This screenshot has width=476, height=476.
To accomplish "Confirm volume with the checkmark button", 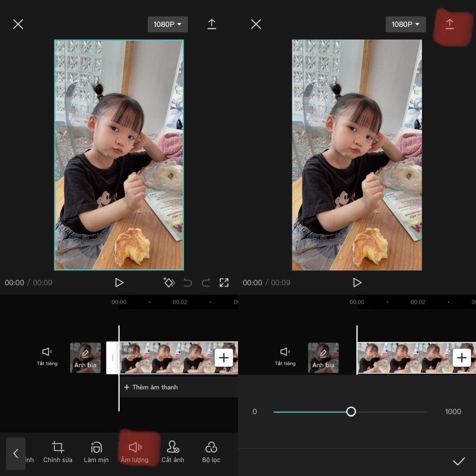I will pyautogui.click(x=458, y=461).
